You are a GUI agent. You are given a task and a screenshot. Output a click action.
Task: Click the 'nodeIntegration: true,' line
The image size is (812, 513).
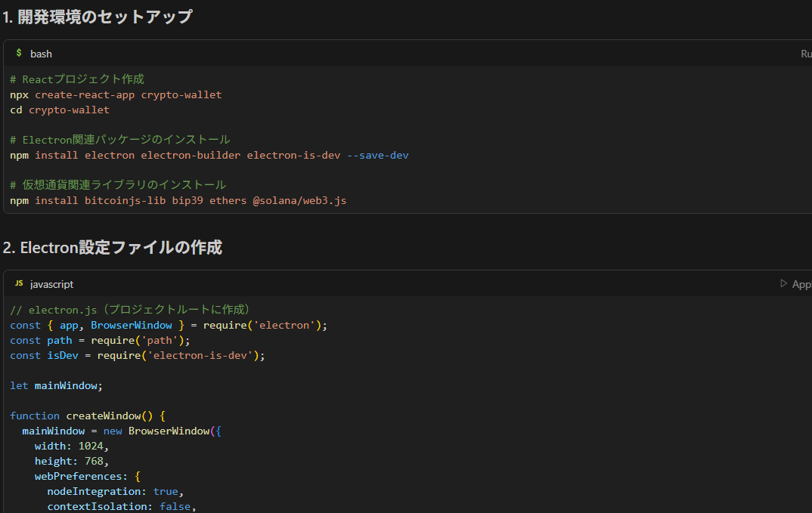[x=116, y=491]
